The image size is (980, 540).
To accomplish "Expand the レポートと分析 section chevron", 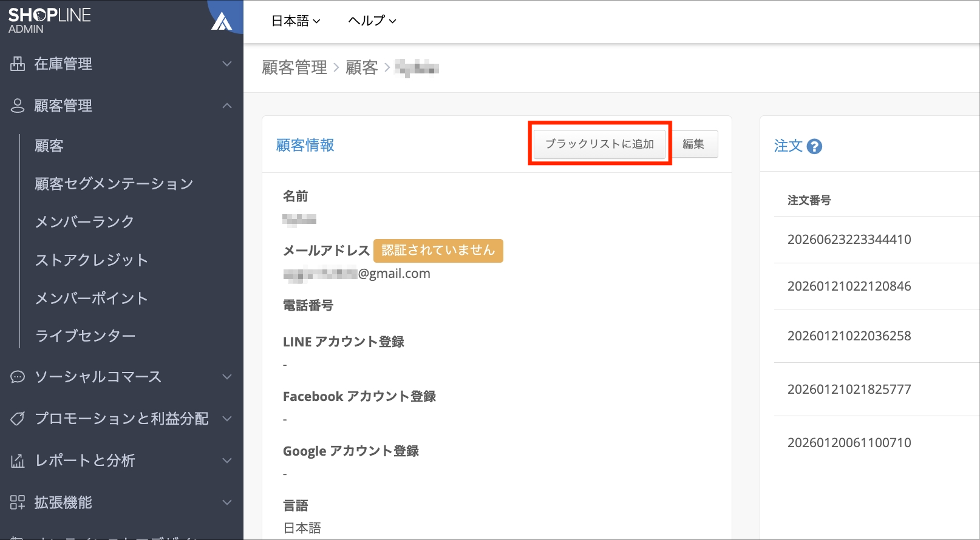I will pos(227,461).
